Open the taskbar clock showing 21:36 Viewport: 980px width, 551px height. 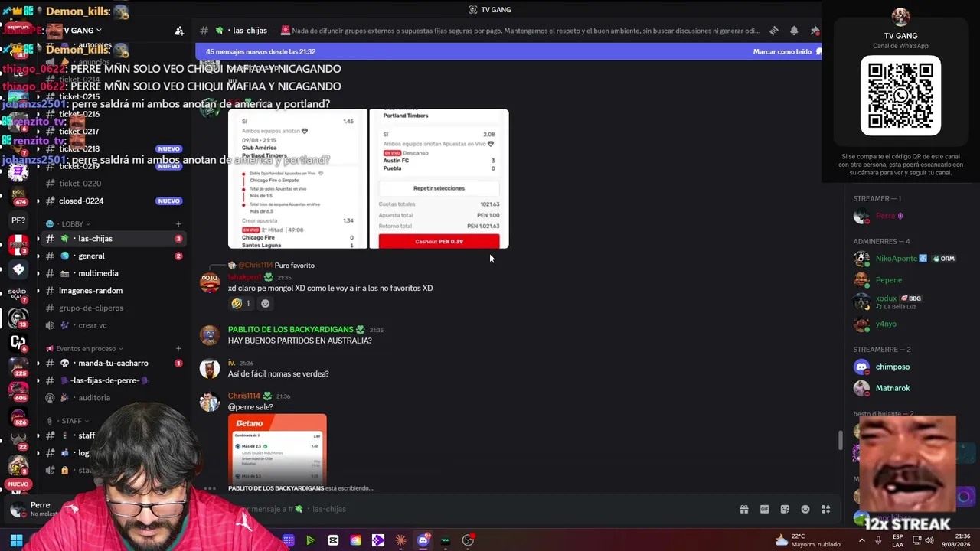point(956,540)
